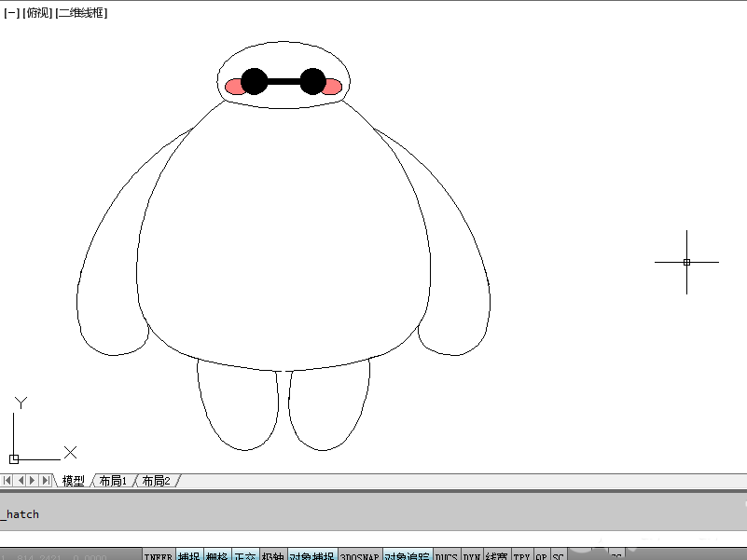This screenshot has height=560, width=747.
Task: Jump to last layout tab arrow
Action: click(x=46, y=480)
